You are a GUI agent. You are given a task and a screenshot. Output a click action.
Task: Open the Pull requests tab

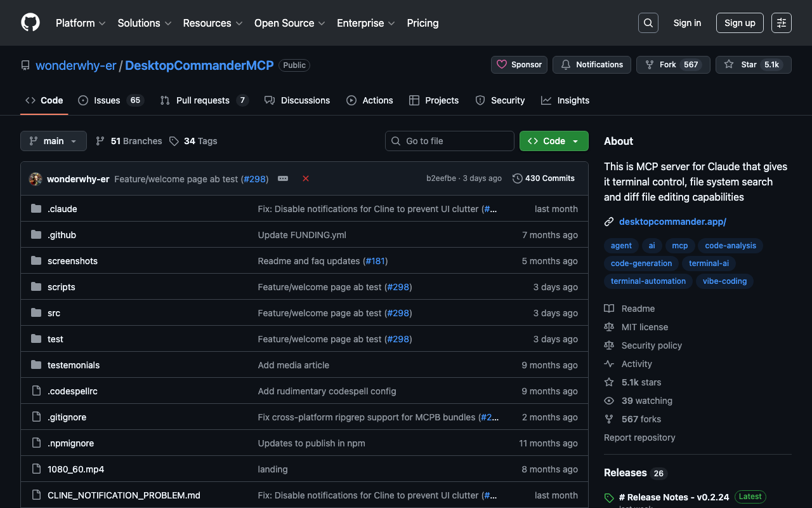click(203, 100)
